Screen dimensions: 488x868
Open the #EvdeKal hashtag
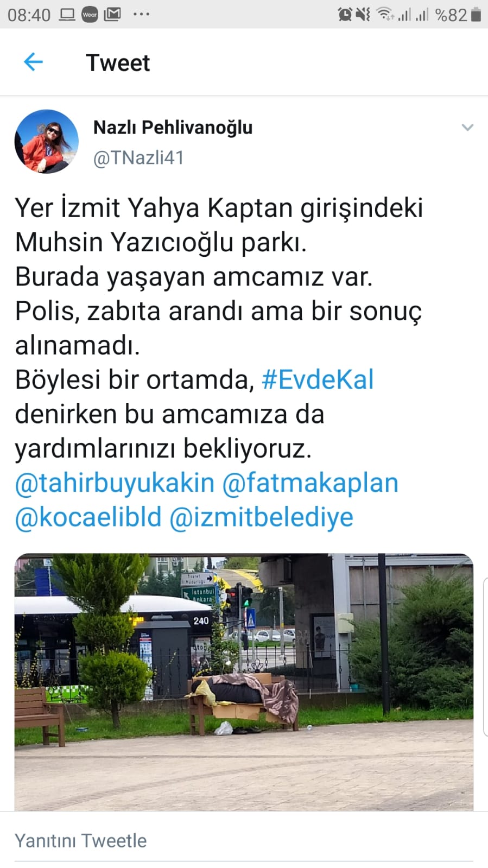318,379
